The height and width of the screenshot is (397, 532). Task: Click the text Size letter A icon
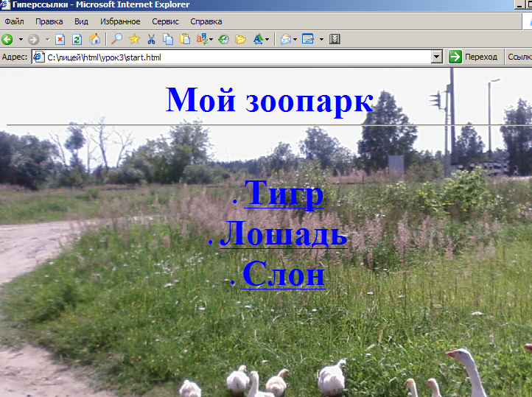coord(258,39)
